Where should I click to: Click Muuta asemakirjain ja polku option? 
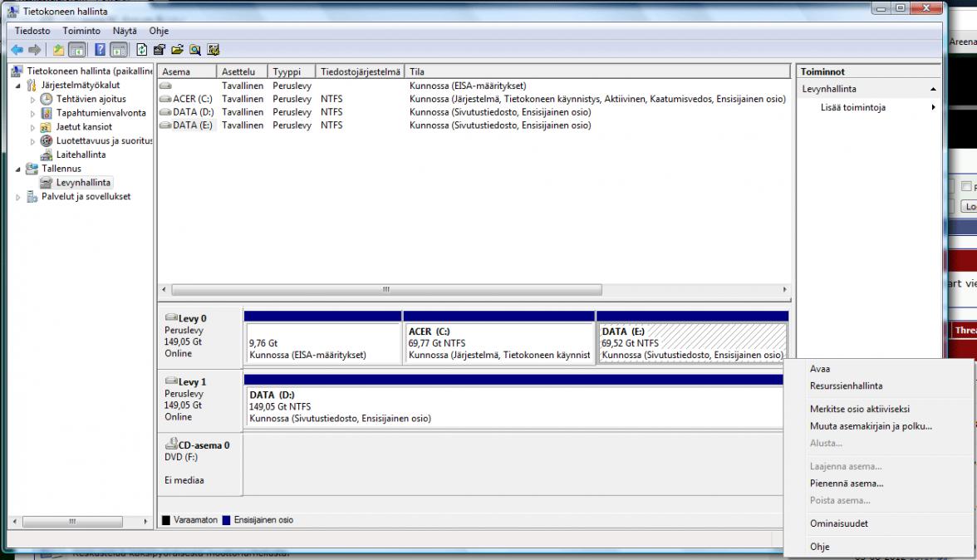click(871, 426)
